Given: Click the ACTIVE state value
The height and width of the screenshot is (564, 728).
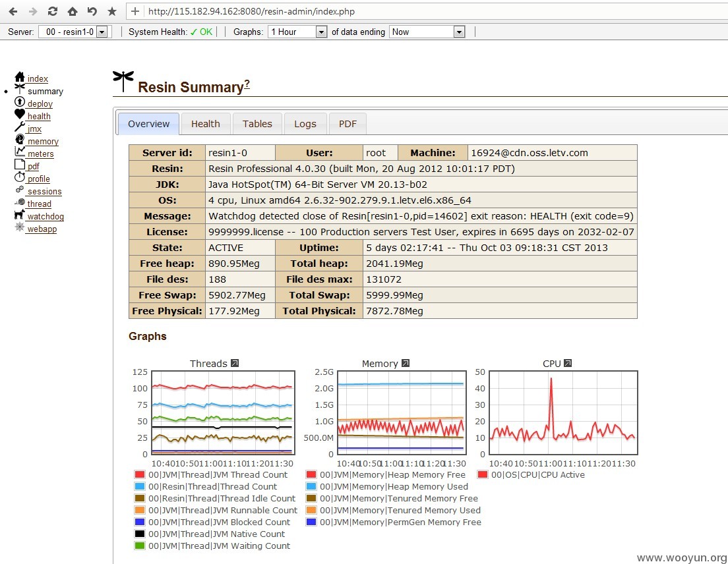Looking at the screenshot, I should pyautogui.click(x=226, y=248).
